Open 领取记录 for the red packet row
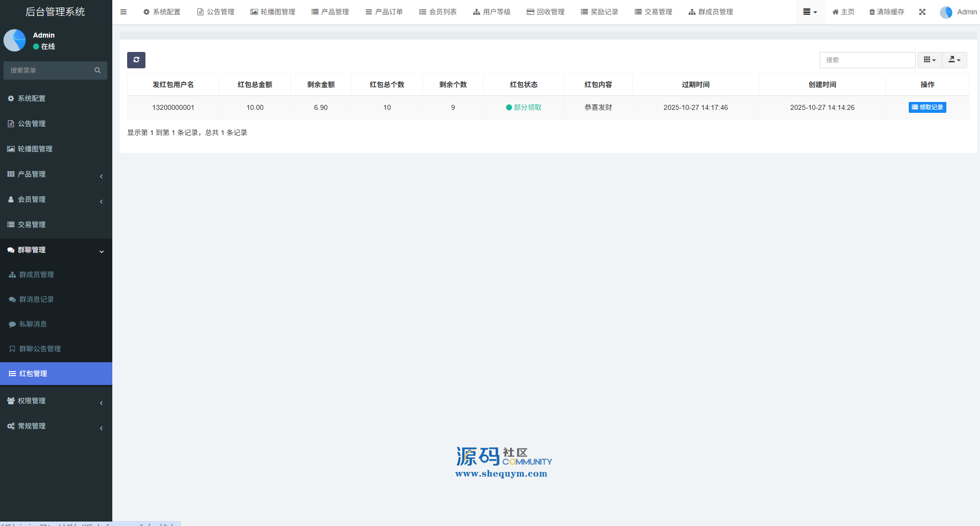The width and height of the screenshot is (980, 526). (927, 107)
